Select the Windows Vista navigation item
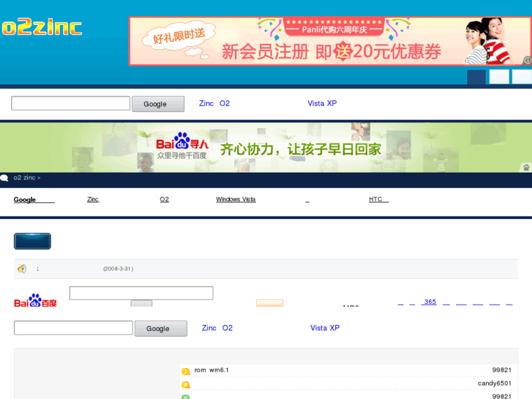This screenshot has height=399, width=532. 236,199
